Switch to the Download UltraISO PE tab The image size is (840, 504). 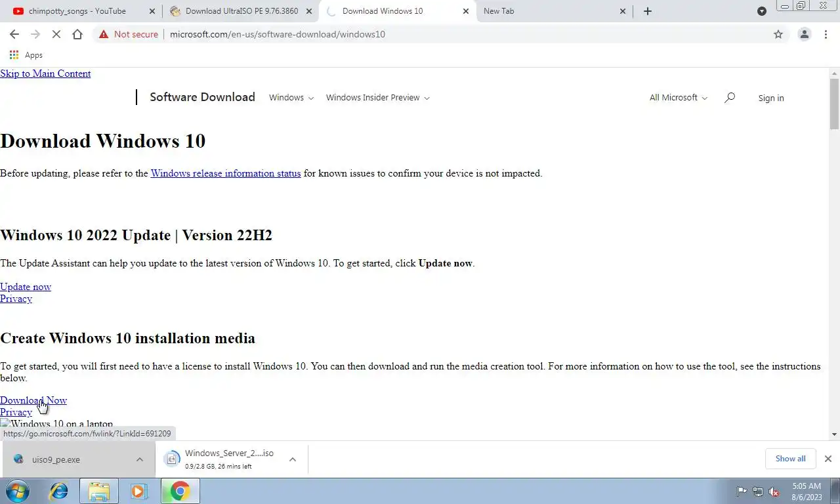pos(240,11)
